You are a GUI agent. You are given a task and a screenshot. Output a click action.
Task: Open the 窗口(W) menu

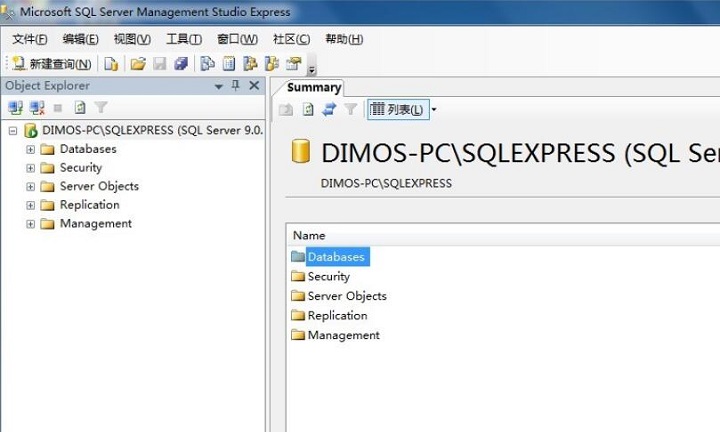pos(237,39)
